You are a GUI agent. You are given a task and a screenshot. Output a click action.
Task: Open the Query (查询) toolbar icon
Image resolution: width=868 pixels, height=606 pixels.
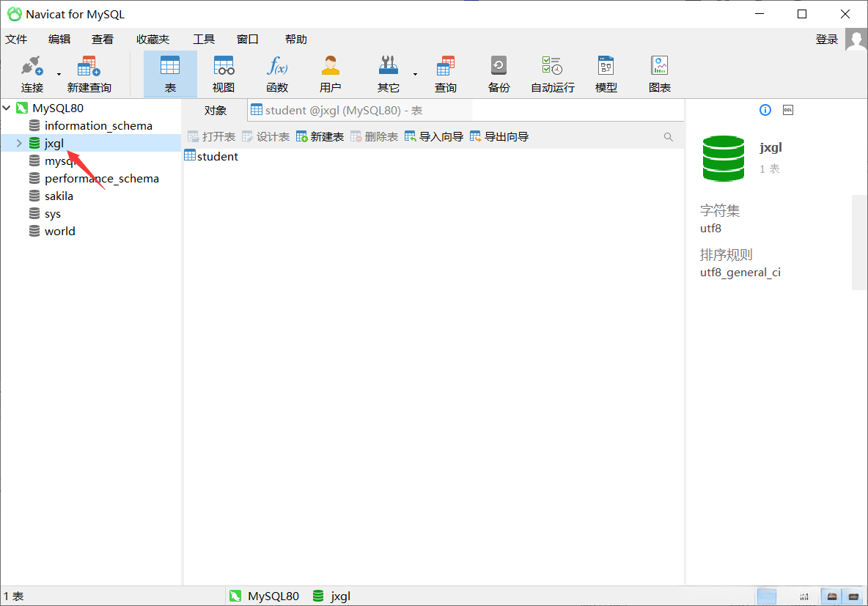[x=445, y=74]
